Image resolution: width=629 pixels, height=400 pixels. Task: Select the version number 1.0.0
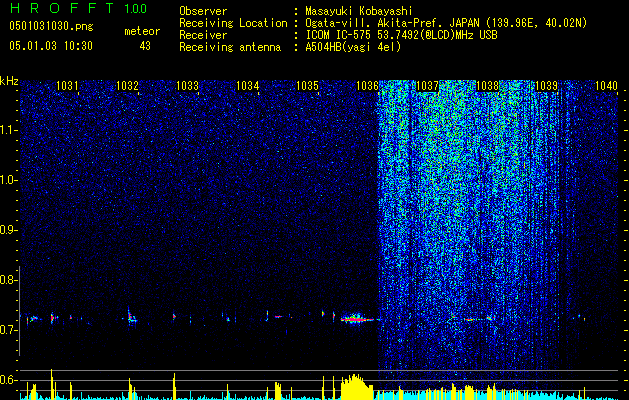(x=136, y=9)
